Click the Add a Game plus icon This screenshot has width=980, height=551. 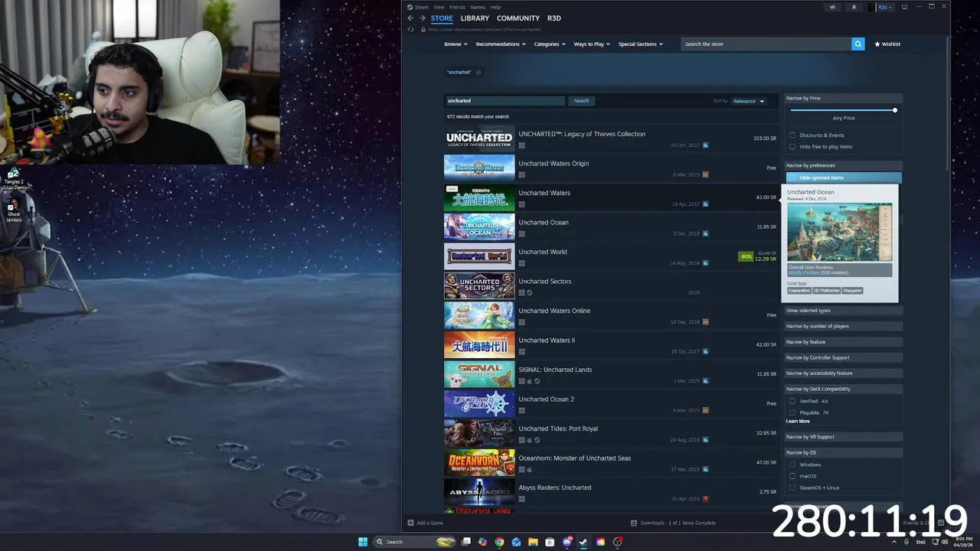click(410, 523)
